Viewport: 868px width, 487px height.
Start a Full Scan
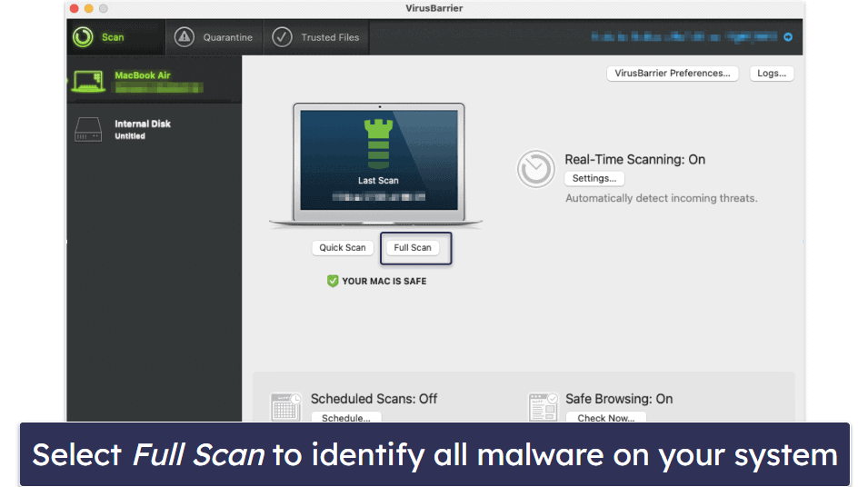coord(413,247)
